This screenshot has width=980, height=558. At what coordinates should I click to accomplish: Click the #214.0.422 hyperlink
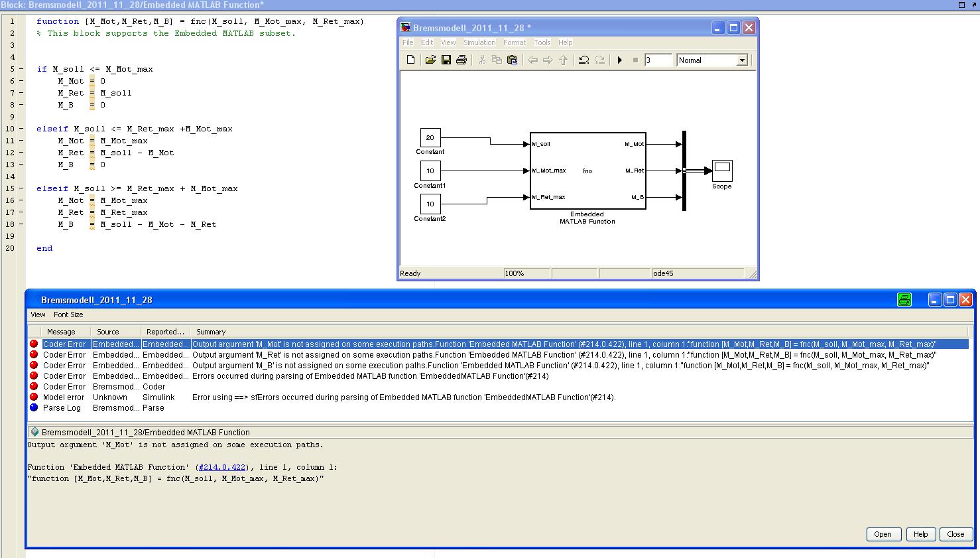coord(221,467)
